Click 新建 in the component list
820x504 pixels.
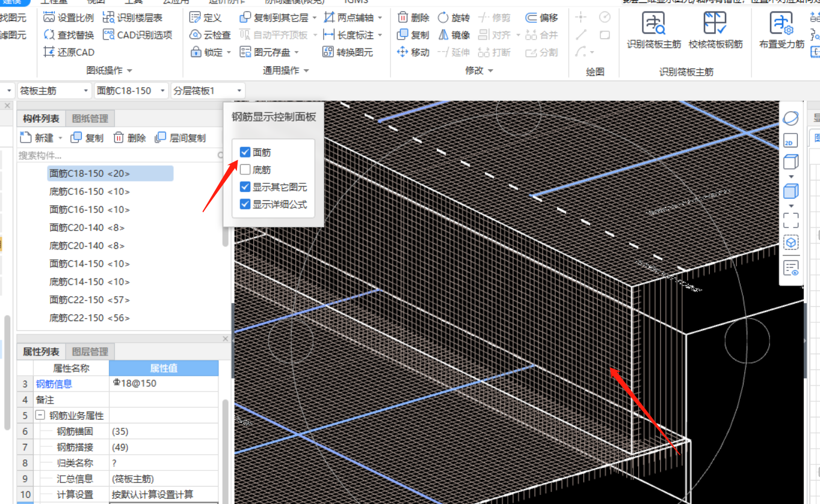[x=37, y=138]
